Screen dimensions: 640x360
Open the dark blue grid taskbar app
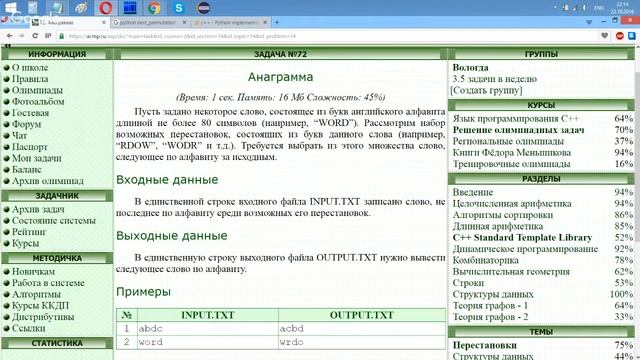click(x=130, y=7)
